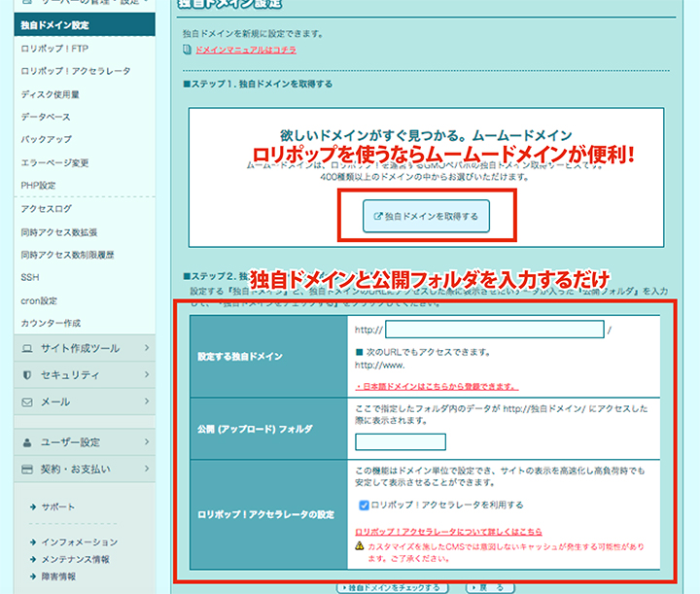Click the warning triangle icon
Viewport: 700px width, 594px height.
[x=360, y=545]
